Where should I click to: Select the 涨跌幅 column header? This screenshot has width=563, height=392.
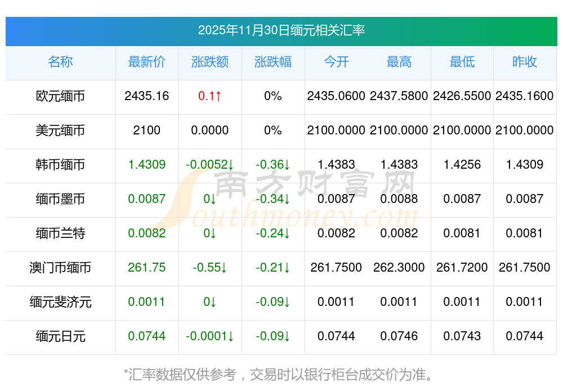click(x=272, y=62)
